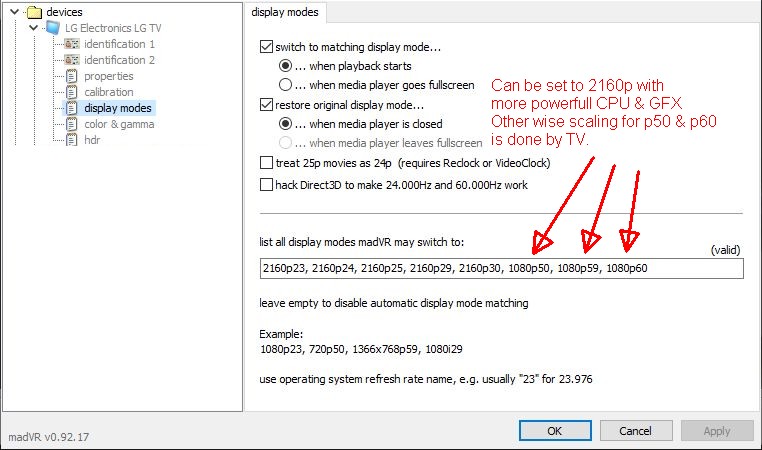Click the calibration page icon
Image resolution: width=762 pixels, height=450 pixels.
click(71, 92)
